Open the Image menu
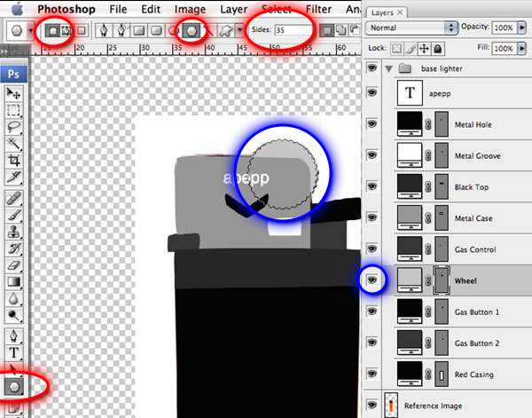The height and width of the screenshot is (418, 532). (x=190, y=9)
